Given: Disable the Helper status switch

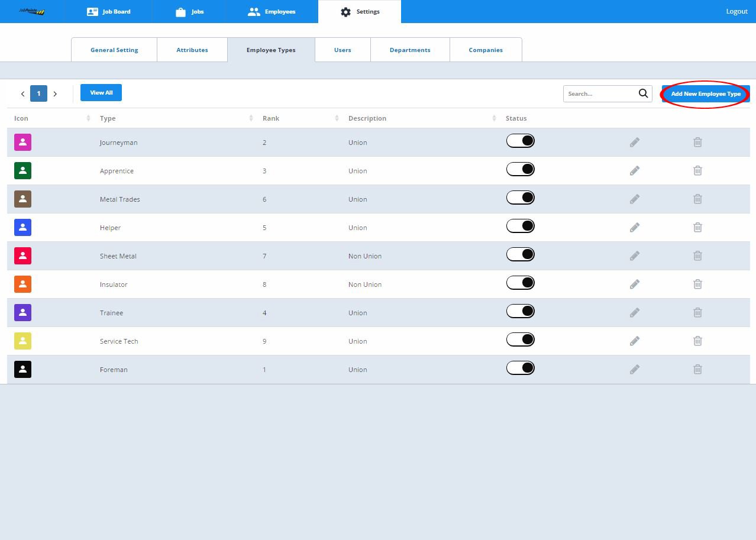Looking at the screenshot, I should click(x=521, y=226).
